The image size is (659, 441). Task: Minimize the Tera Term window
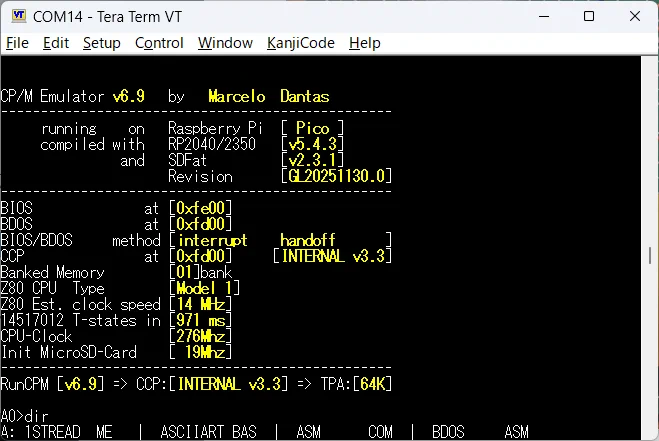[544, 16]
